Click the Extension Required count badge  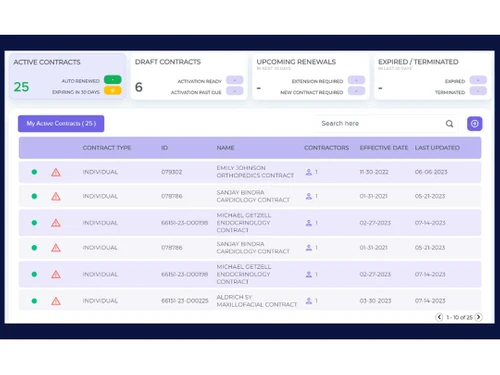356,80
